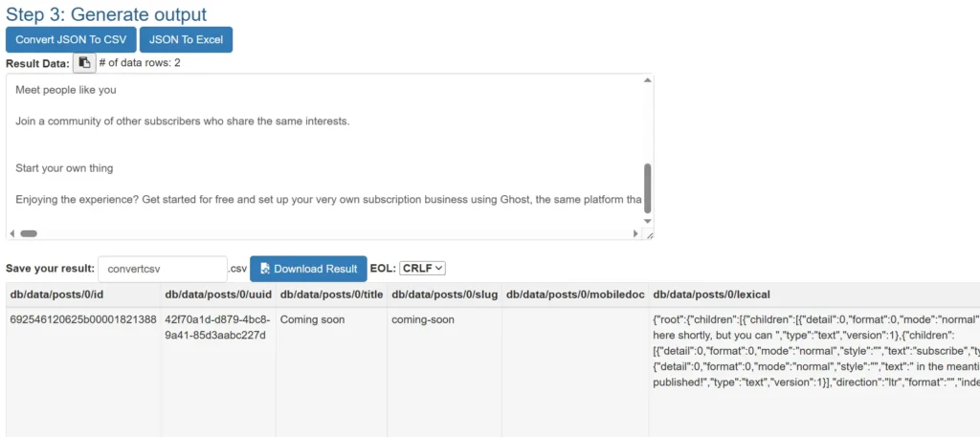Click the left arrow on the horizontal scrollbar
This screenshot has width=980, height=437.
point(12,233)
